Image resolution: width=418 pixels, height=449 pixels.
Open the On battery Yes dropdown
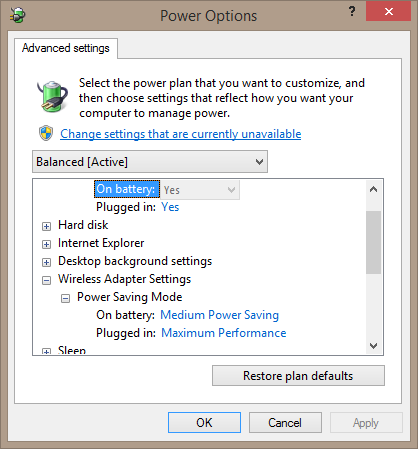[x=200, y=190]
